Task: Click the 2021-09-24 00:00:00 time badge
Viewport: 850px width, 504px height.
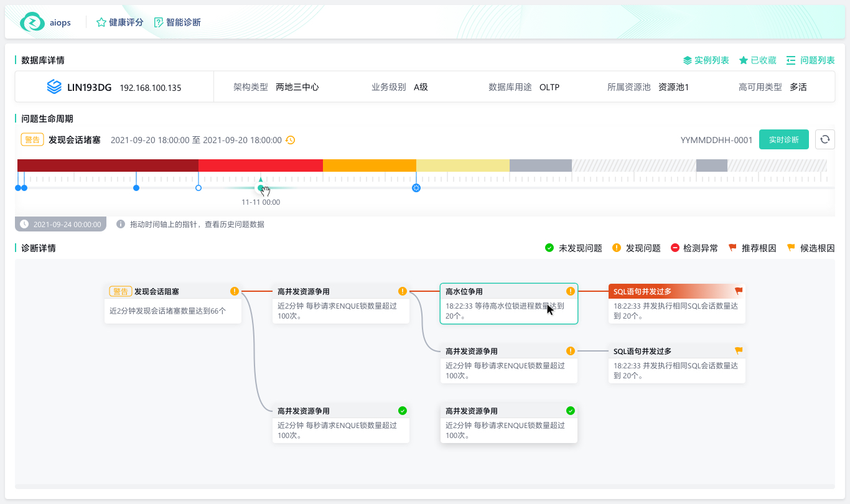Action: point(61,224)
